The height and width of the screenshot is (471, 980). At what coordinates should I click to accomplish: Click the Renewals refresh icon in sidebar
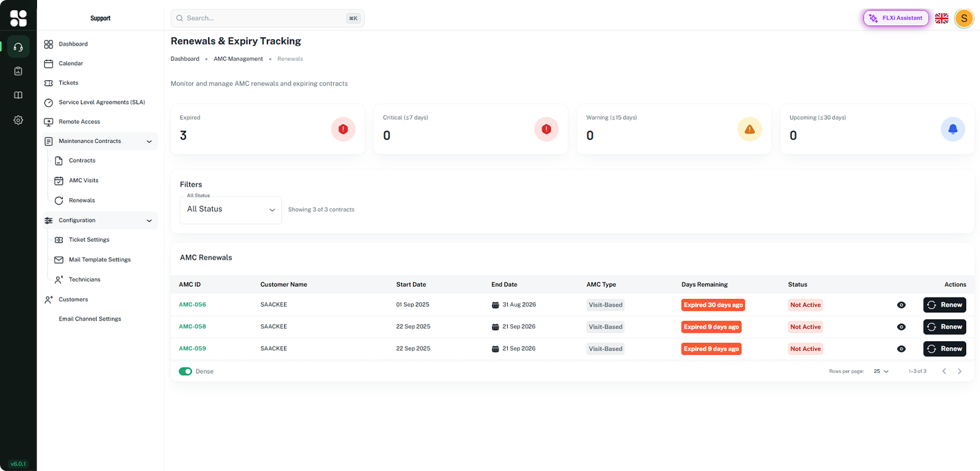point(59,201)
